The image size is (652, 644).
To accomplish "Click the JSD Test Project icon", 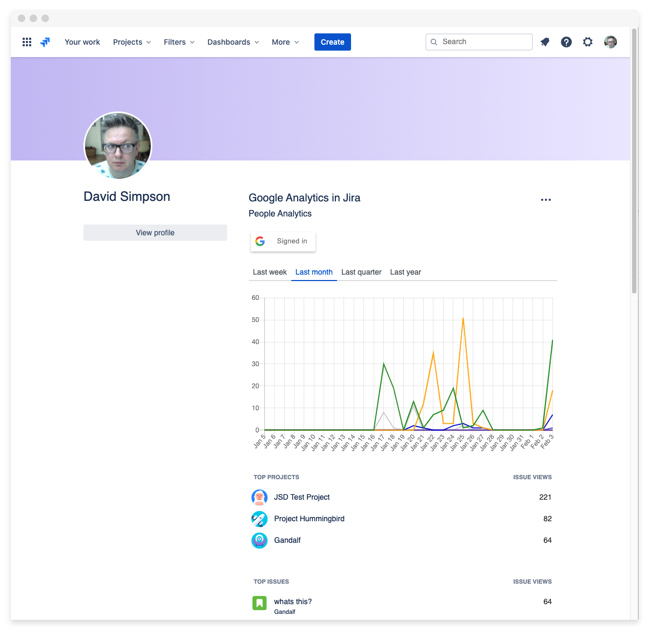I will 260,497.
